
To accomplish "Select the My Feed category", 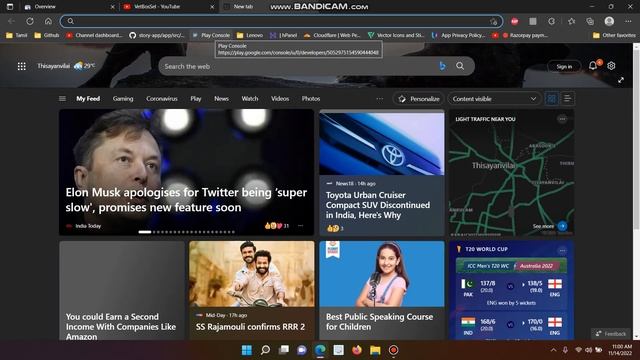I will 88,98.
